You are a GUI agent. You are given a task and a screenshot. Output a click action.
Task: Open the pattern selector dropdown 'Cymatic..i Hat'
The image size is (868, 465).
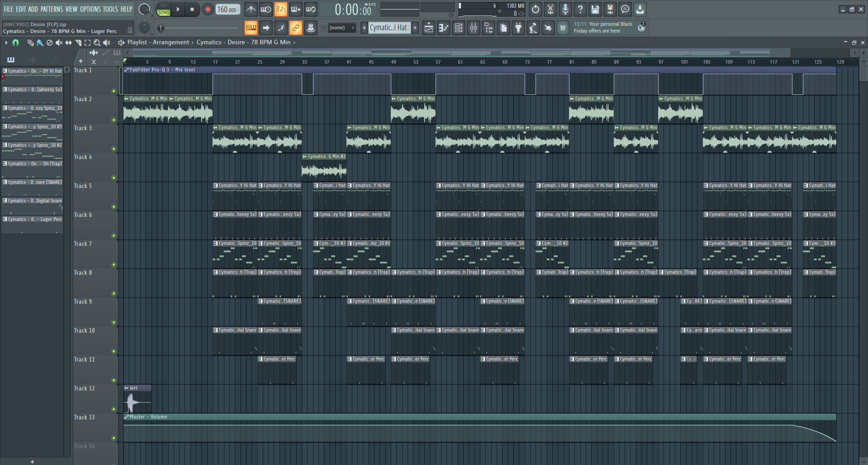pyautogui.click(x=389, y=28)
